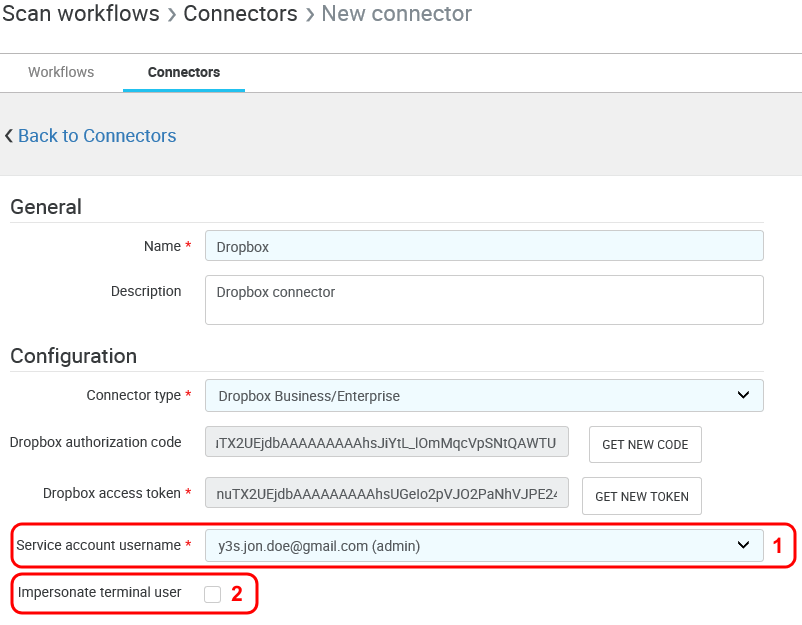The height and width of the screenshot is (625, 802).
Task: Click inside the Description text area
Action: (484, 300)
